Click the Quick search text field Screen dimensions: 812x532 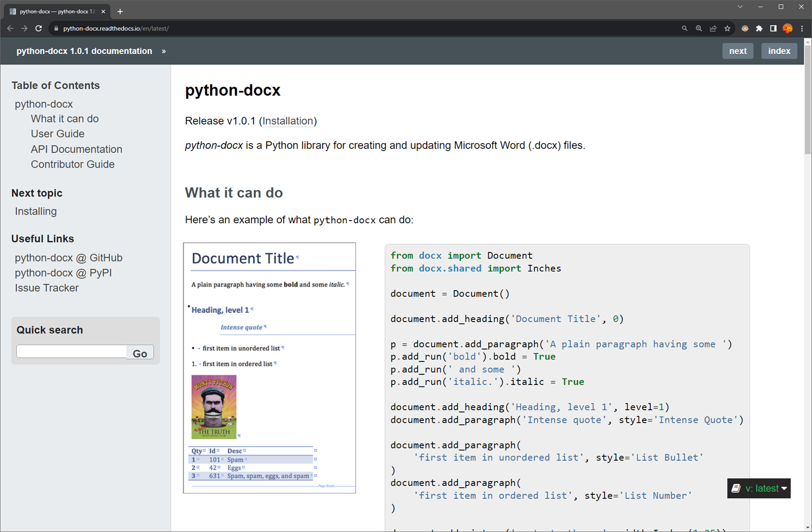(72, 351)
